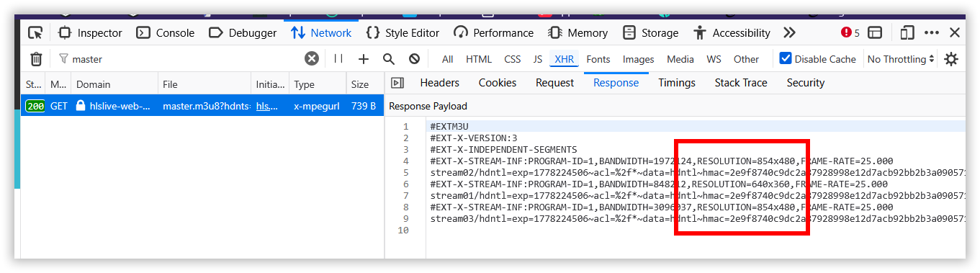Open network settings gear icon
980x273 pixels.
click(951, 59)
